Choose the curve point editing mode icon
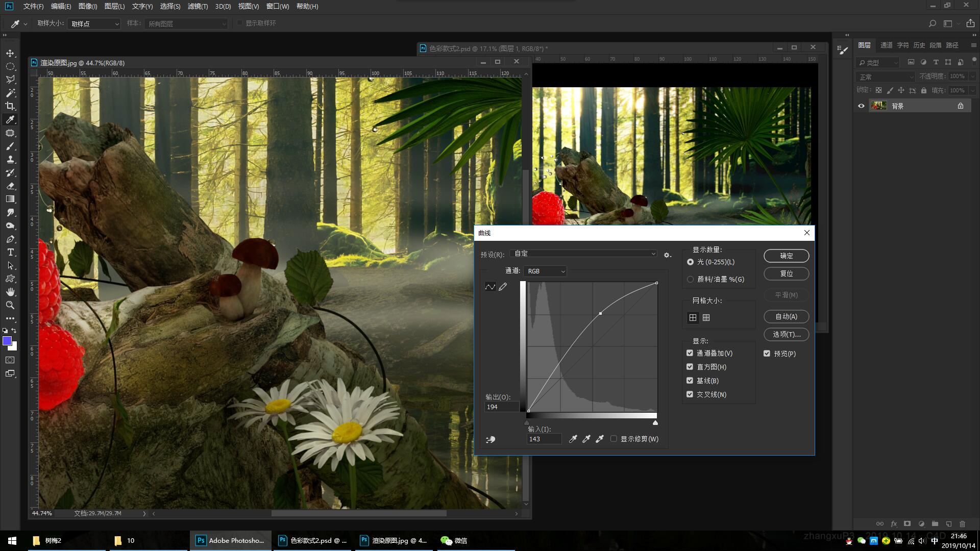This screenshot has width=980, height=551. [490, 287]
